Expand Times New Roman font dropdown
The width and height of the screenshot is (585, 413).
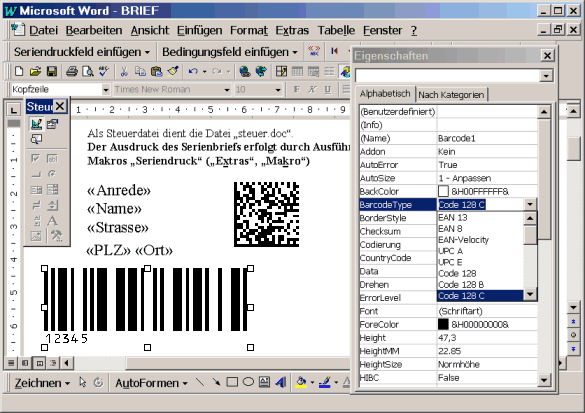(x=226, y=90)
